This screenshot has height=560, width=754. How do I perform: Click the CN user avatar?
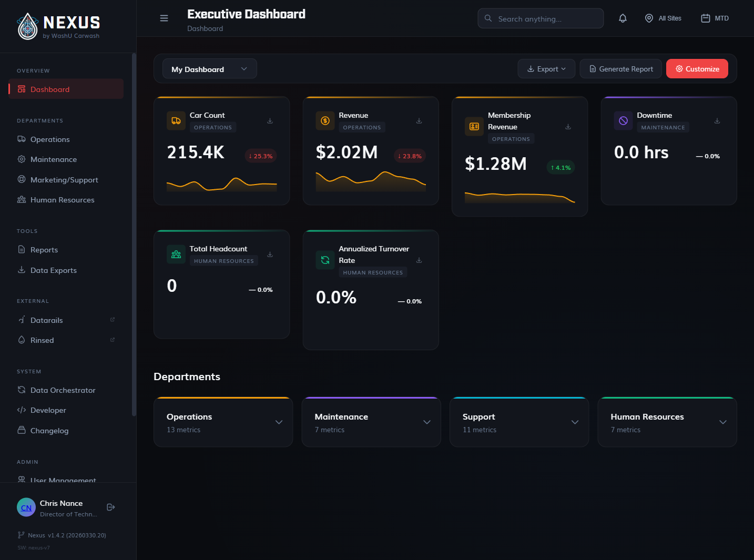(26, 507)
